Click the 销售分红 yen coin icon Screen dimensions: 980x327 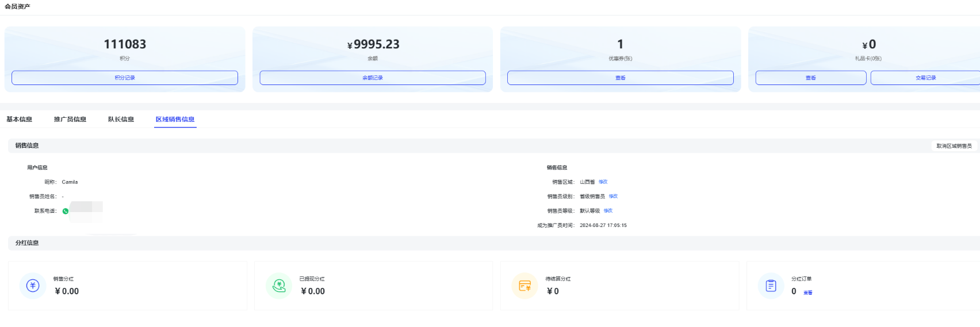coord(33,286)
